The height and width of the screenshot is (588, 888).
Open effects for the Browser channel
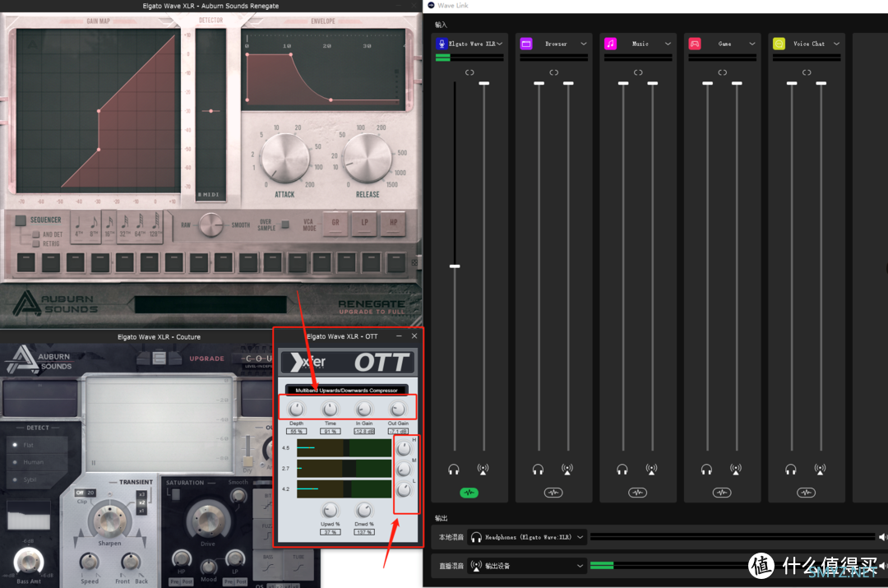(x=553, y=493)
